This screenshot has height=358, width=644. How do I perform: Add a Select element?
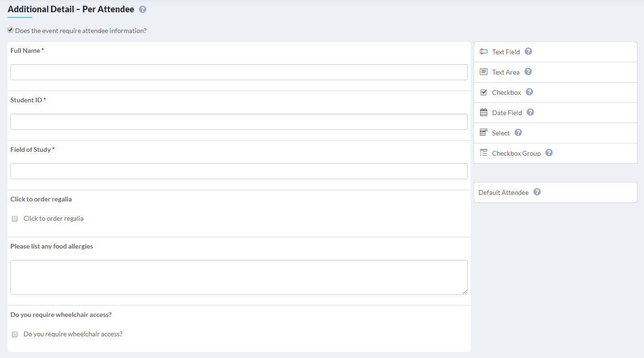coord(555,133)
